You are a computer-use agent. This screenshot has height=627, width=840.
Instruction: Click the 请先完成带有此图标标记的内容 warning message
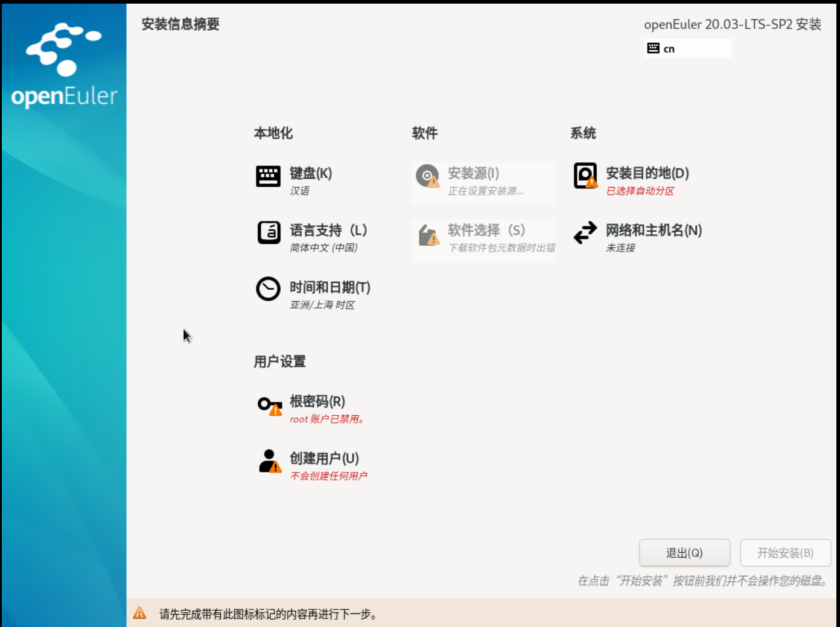(269, 614)
